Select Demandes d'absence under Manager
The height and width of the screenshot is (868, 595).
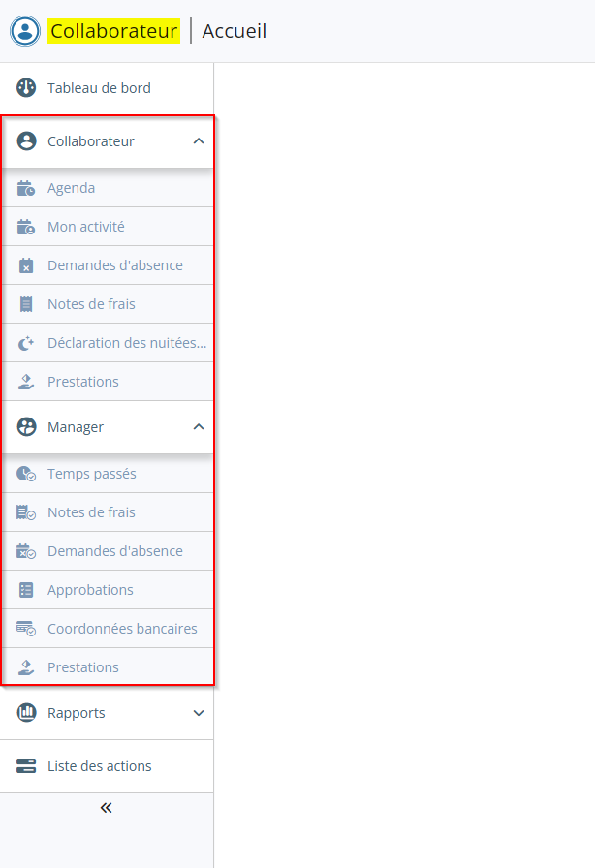point(108,551)
